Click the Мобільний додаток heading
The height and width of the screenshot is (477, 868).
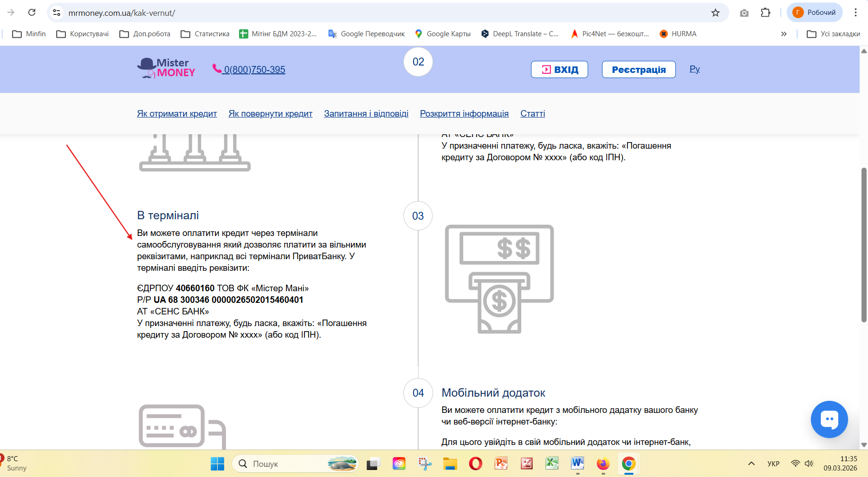(493, 393)
